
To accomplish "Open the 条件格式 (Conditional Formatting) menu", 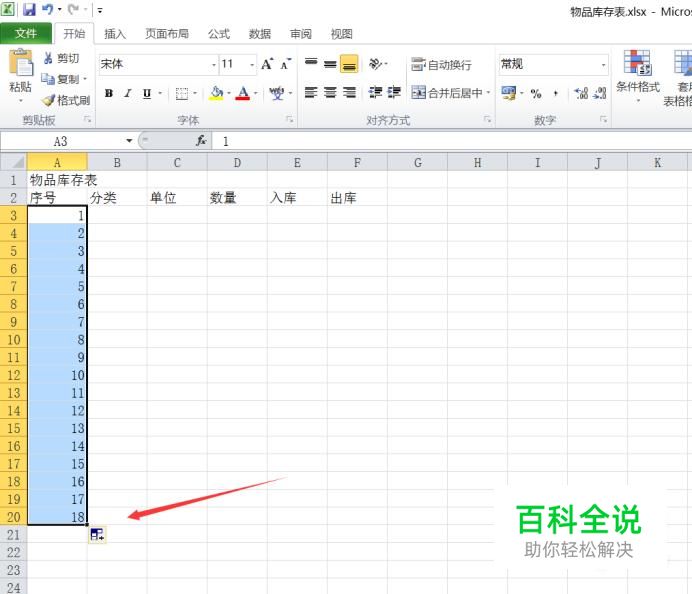I will pos(637,76).
